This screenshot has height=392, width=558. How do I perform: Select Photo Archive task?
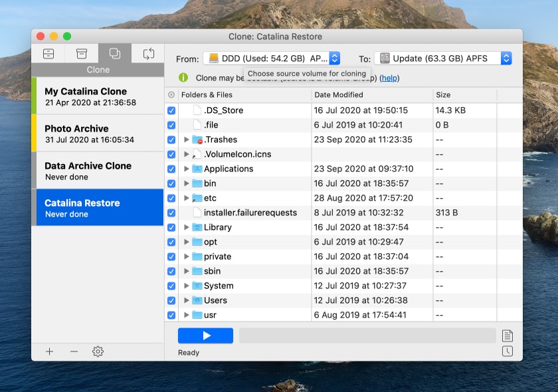[x=98, y=134]
